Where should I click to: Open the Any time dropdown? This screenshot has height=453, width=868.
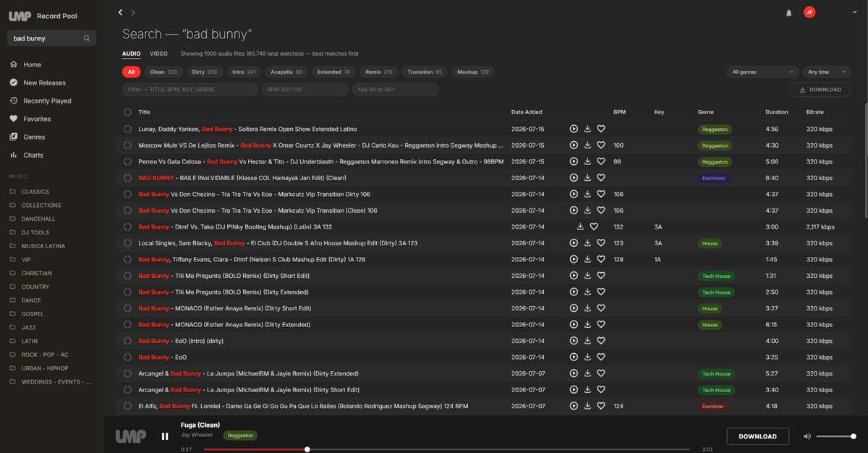[x=826, y=72]
